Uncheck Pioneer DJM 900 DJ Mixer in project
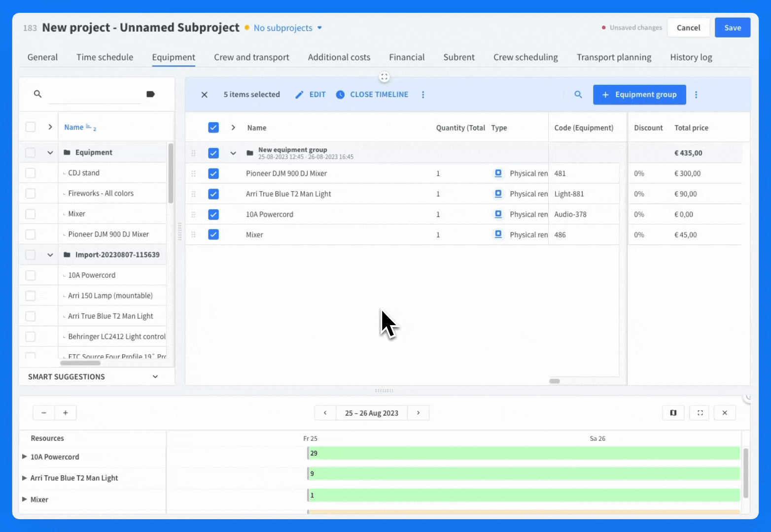The height and width of the screenshot is (532, 771). (x=213, y=173)
